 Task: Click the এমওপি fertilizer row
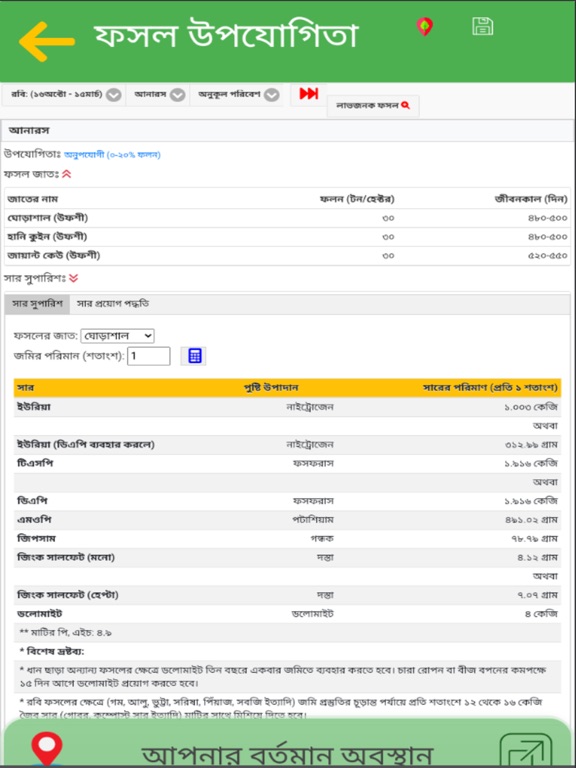(x=288, y=520)
